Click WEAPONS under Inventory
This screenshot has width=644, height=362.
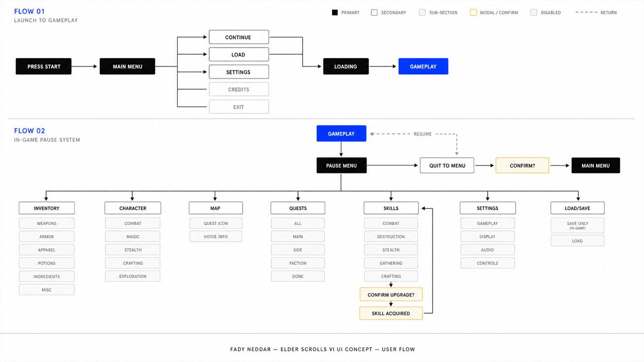[47, 223]
